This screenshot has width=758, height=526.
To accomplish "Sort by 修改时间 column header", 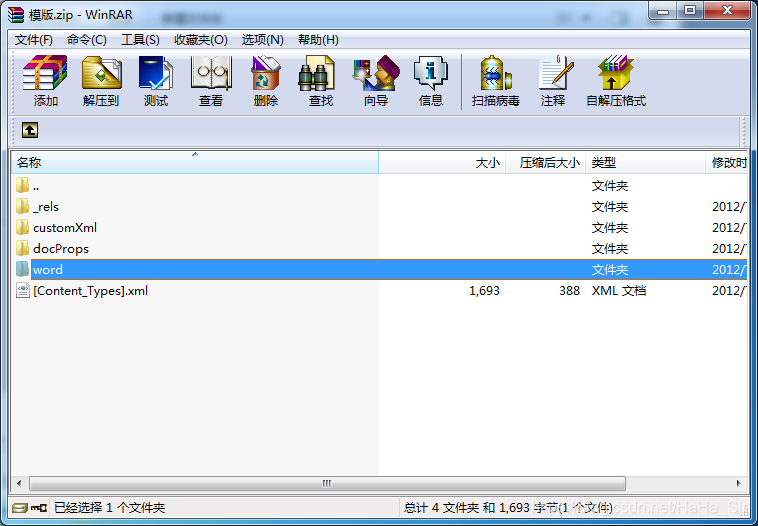I will (727, 162).
